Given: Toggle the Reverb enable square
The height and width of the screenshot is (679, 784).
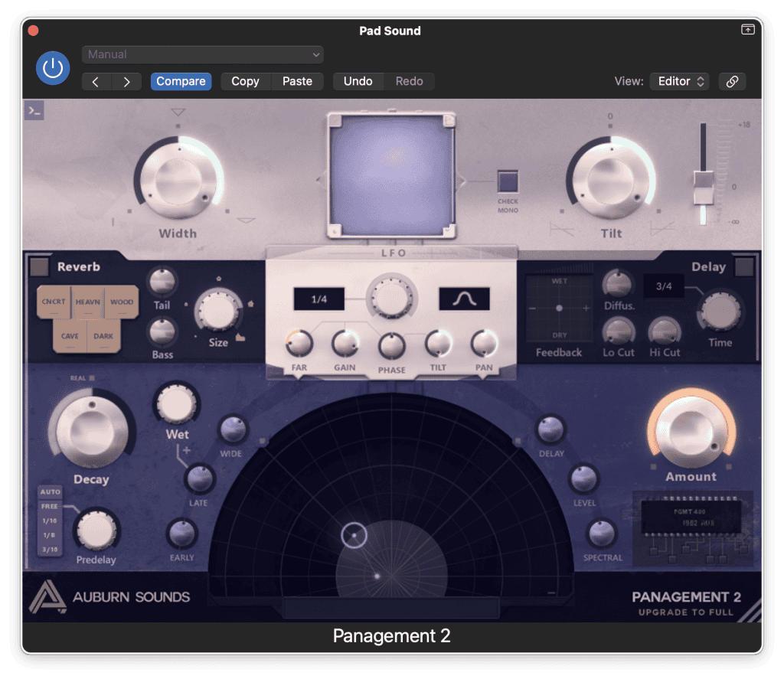Looking at the screenshot, I should tap(39, 267).
